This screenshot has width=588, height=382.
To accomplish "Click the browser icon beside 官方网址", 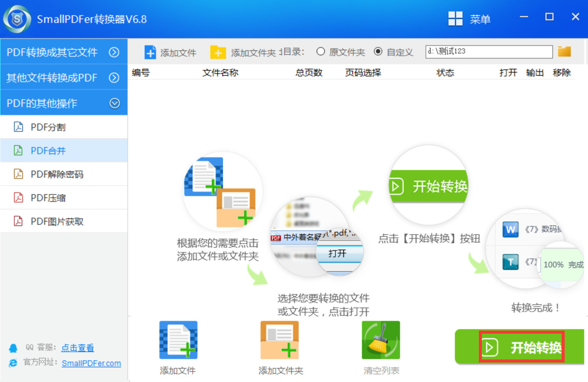I will tap(13, 363).
